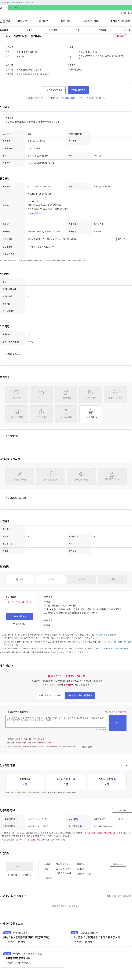Click the 근무시간 협의가능 tag
132x980 pixels.
point(35,213)
